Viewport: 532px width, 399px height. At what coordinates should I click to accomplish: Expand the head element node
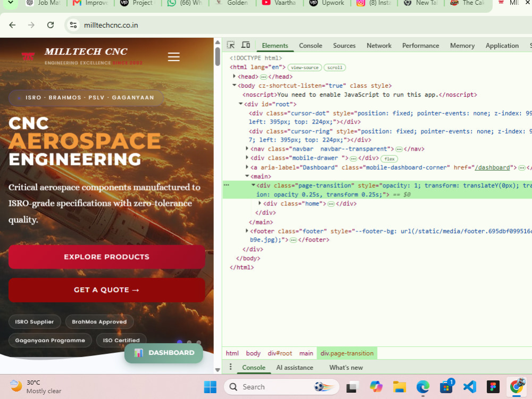coord(234,76)
